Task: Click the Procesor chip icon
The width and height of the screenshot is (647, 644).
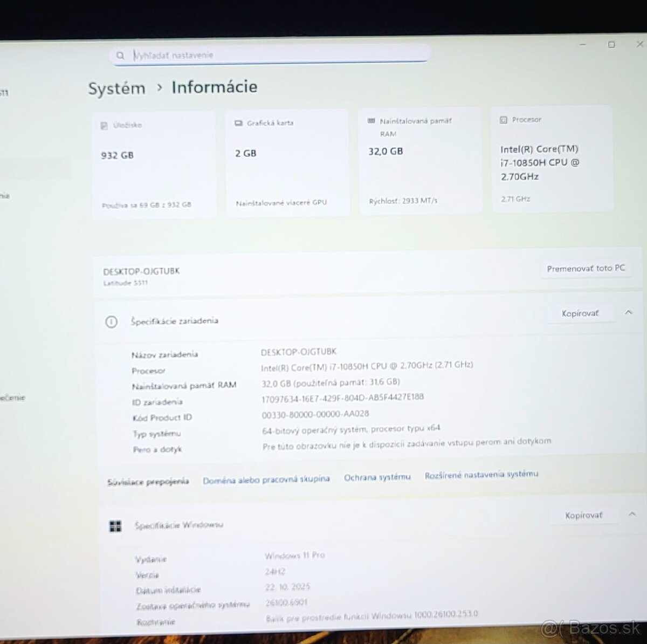Action: pos(504,120)
